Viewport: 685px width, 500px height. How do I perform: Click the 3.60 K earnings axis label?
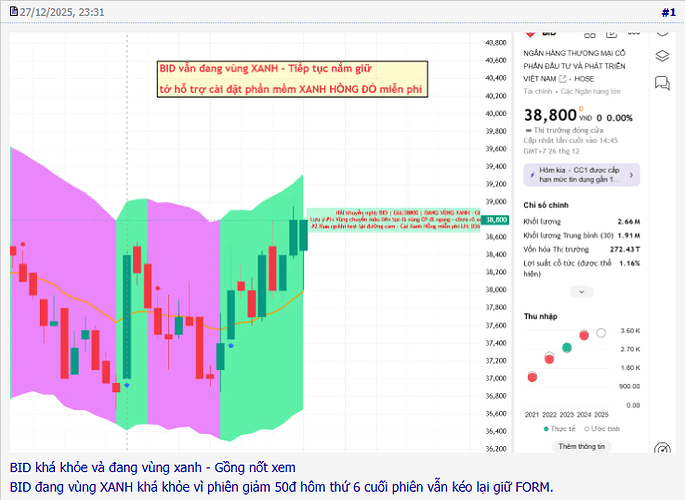click(x=630, y=331)
